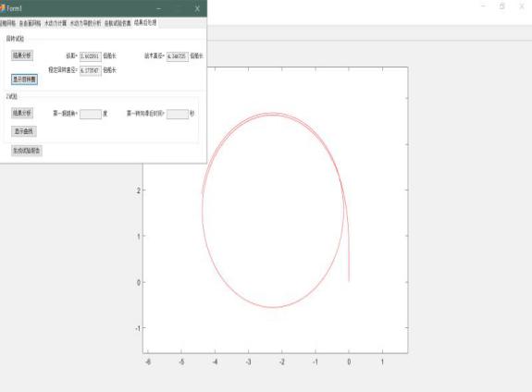The width and height of the screenshot is (532, 392).
Task: Open the 水动力计算 tab
Action: (56, 23)
